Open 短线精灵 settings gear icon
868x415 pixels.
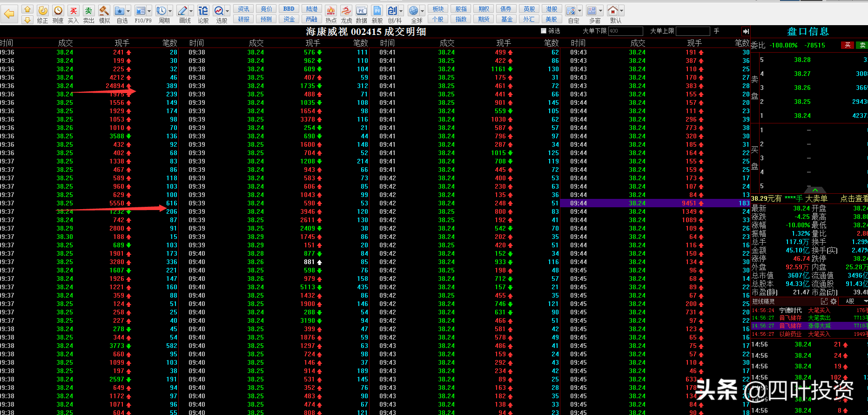834,301
